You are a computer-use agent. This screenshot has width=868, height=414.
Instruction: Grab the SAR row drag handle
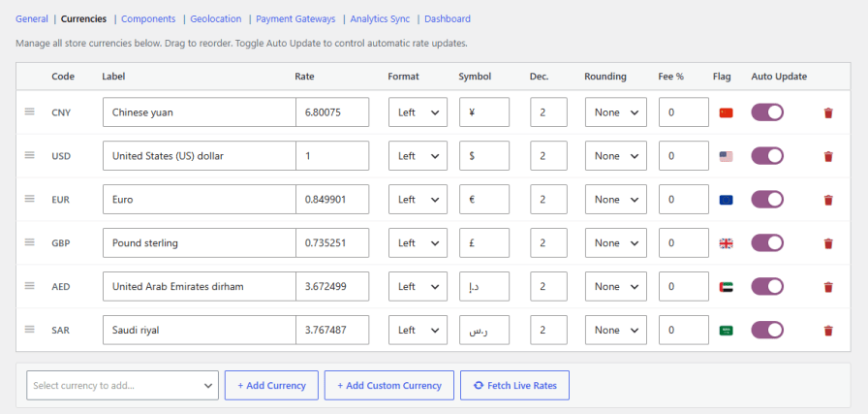[29, 330]
